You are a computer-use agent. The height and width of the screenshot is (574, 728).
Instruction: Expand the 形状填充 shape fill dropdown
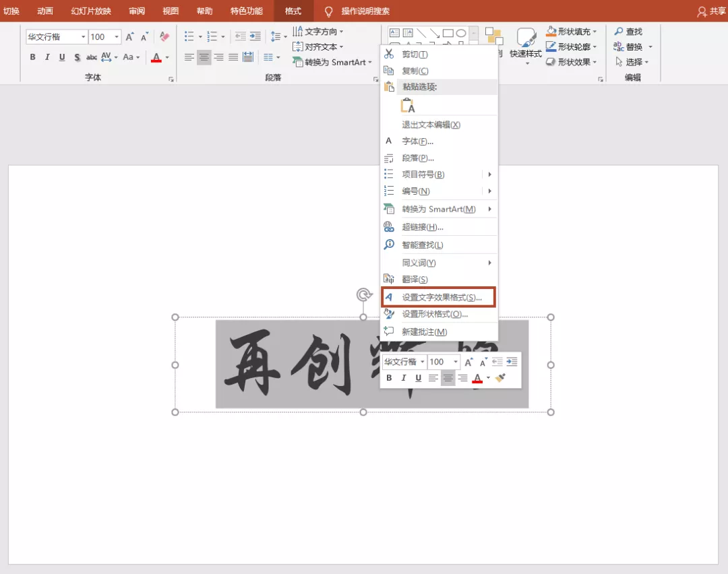(595, 32)
